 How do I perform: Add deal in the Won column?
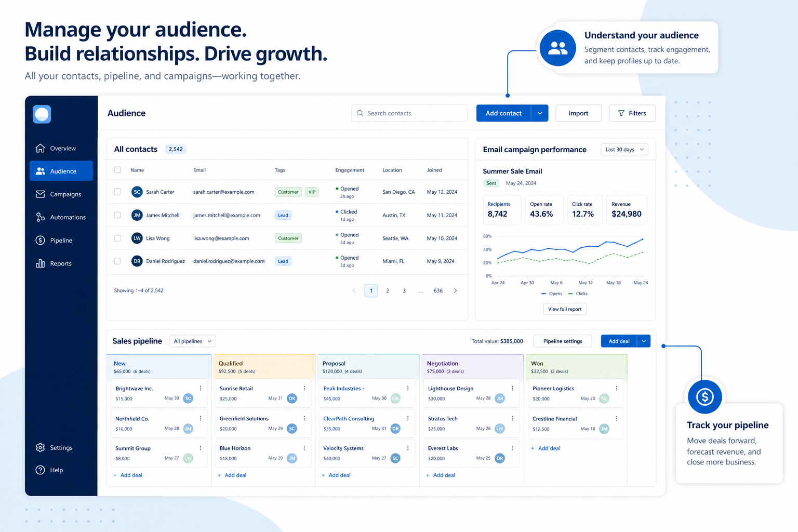tap(546, 448)
